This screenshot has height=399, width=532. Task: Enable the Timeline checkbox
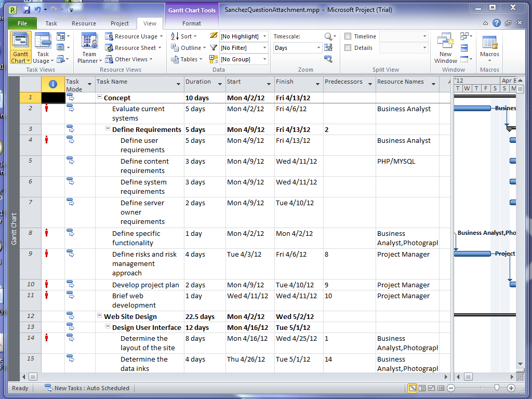point(348,36)
